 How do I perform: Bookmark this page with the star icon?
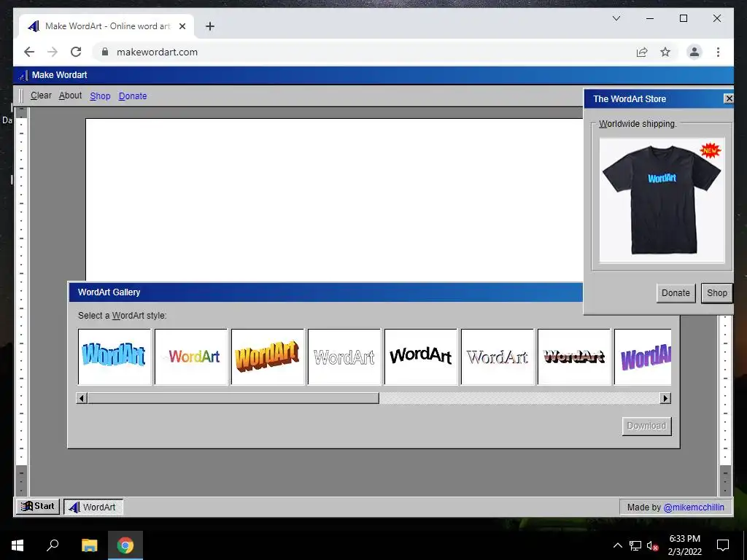pyautogui.click(x=665, y=52)
